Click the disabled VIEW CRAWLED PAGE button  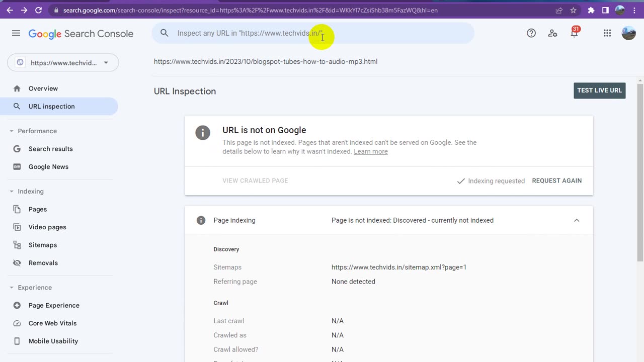click(255, 180)
